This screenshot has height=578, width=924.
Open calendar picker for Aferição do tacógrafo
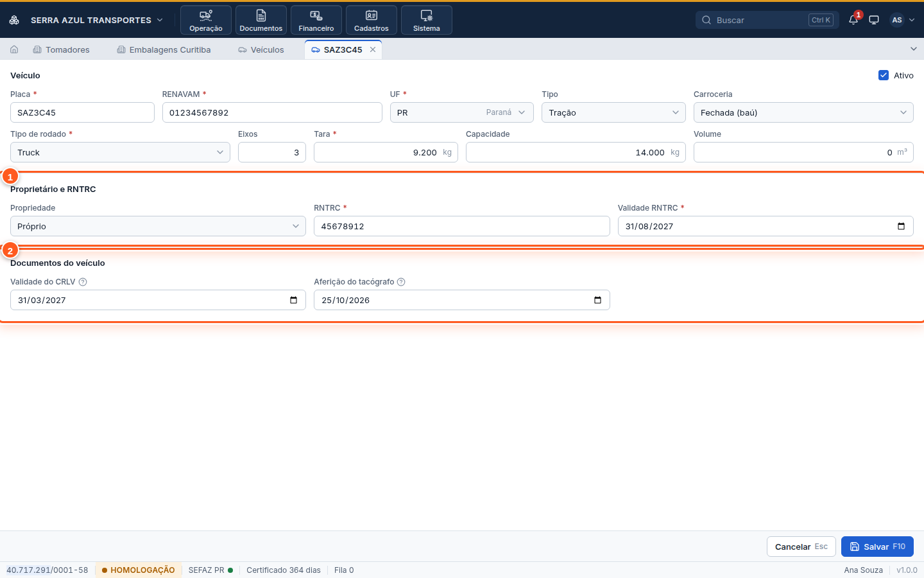(597, 300)
